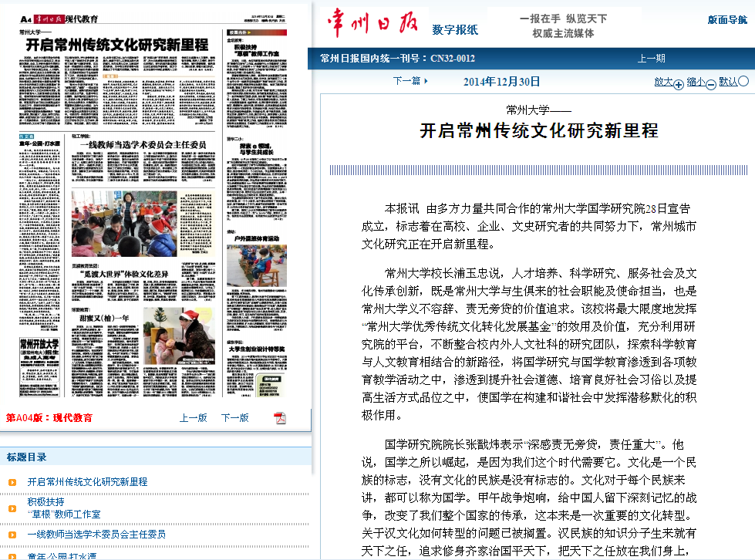
Task: Click 户外退热体育运动 photo on page preview
Action: click(256, 267)
